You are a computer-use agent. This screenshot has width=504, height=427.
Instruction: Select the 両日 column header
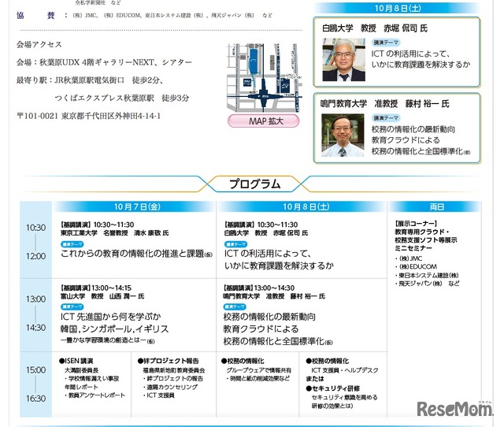pos(437,206)
